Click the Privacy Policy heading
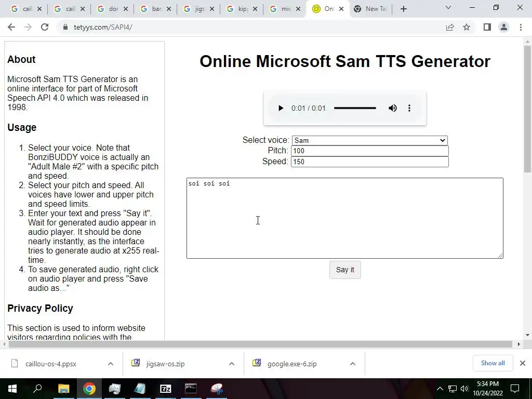This screenshot has height=399, width=532. click(x=40, y=309)
